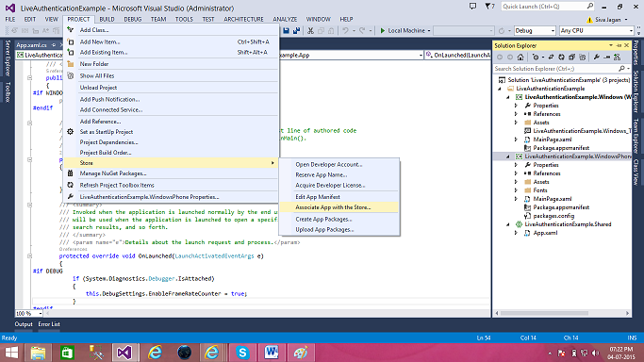The width and height of the screenshot is (644, 362).
Task: Click the Save icon in toolbar
Action: pos(287,31)
